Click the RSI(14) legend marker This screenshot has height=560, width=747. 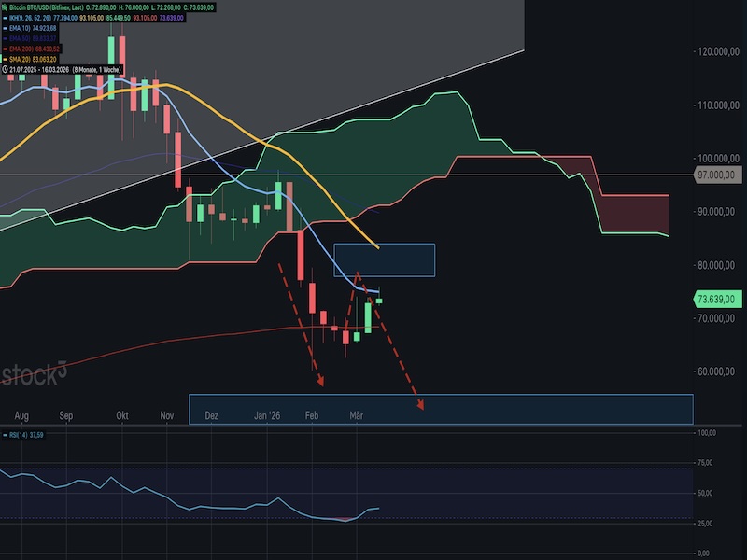pos(5,434)
